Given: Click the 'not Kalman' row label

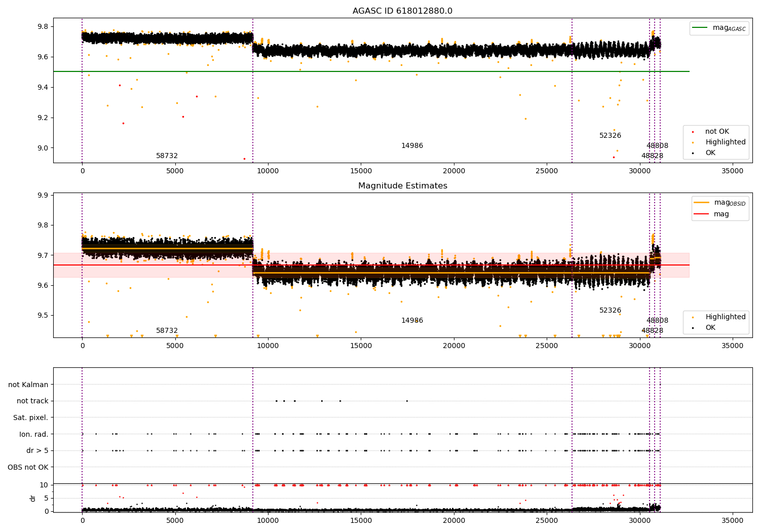Looking at the screenshot, I should click(28, 385).
